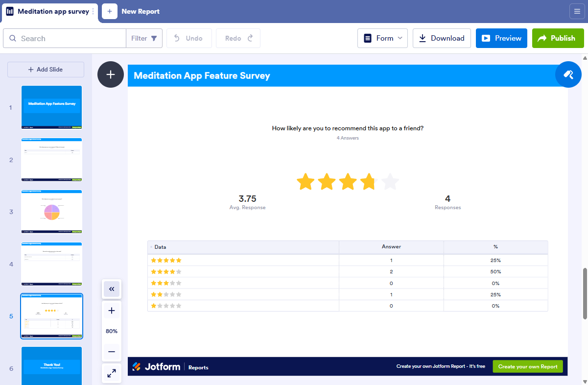Image resolution: width=588 pixels, height=385 pixels.
Task: Click the five-star rating row
Action: coord(348,260)
